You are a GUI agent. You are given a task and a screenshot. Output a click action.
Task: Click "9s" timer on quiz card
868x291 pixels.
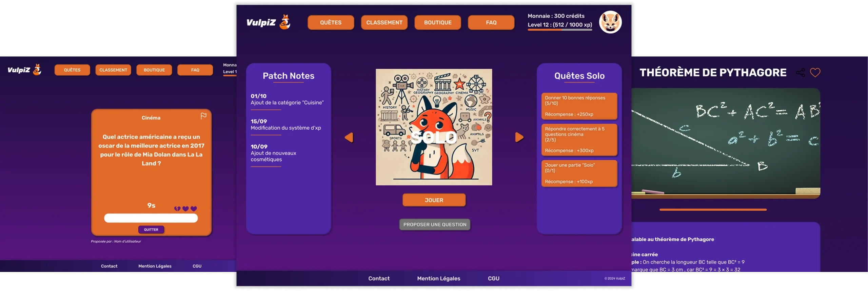[151, 206]
